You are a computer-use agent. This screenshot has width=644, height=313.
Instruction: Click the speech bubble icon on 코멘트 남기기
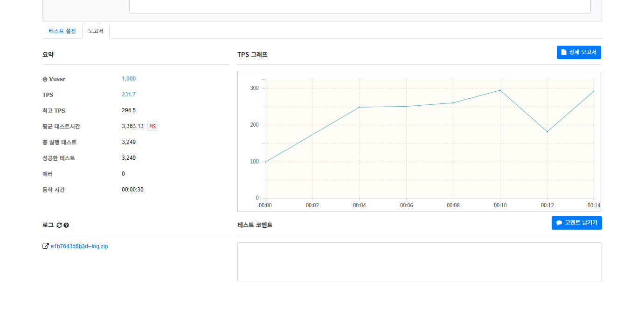(x=559, y=223)
